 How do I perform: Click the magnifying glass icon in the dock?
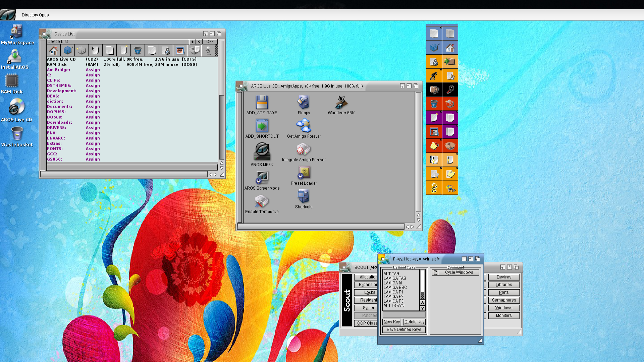(450, 90)
